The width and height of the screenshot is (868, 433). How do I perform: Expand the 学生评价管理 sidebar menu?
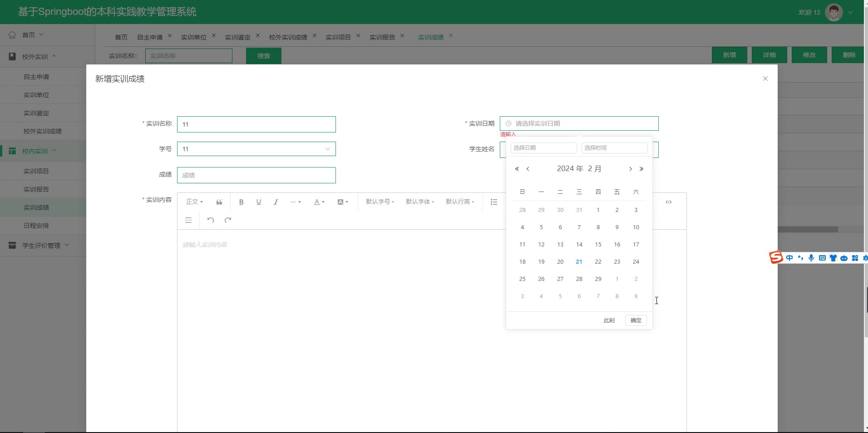(42, 246)
